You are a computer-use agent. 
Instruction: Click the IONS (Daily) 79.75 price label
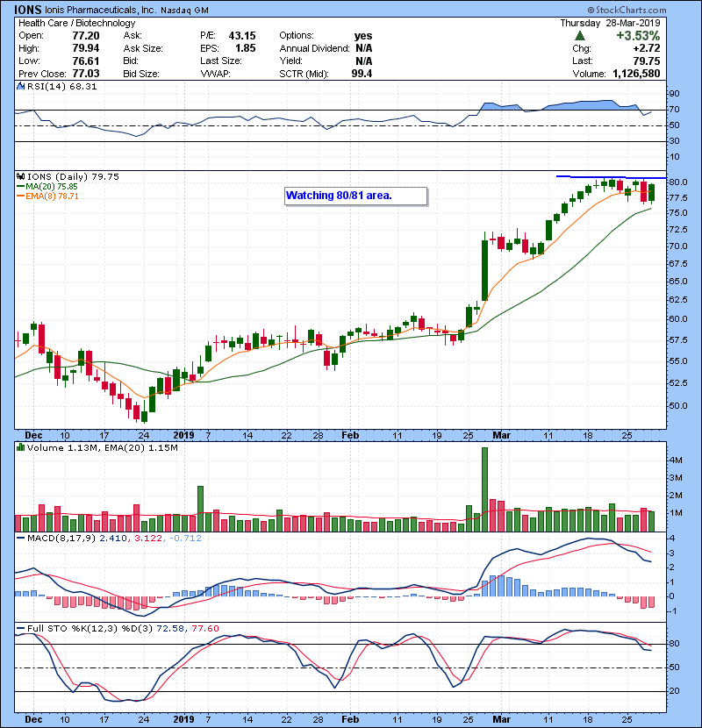[x=73, y=177]
